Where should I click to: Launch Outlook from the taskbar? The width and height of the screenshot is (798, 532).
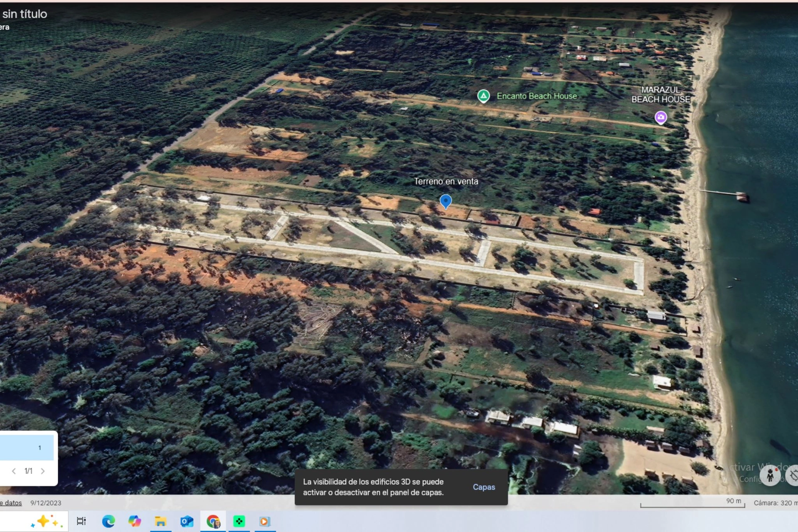(187, 521)
